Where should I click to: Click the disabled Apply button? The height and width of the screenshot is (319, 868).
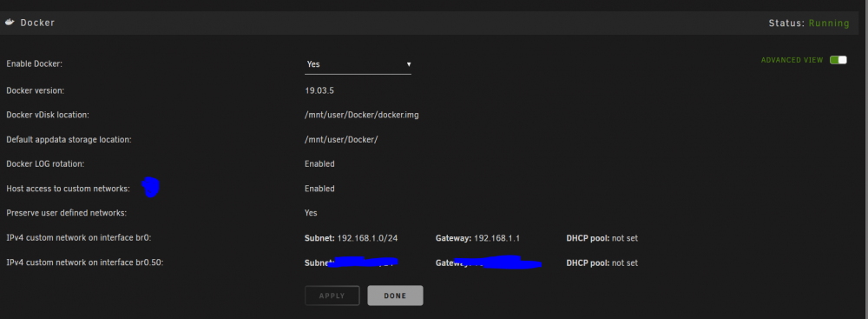tap(332, 296)
